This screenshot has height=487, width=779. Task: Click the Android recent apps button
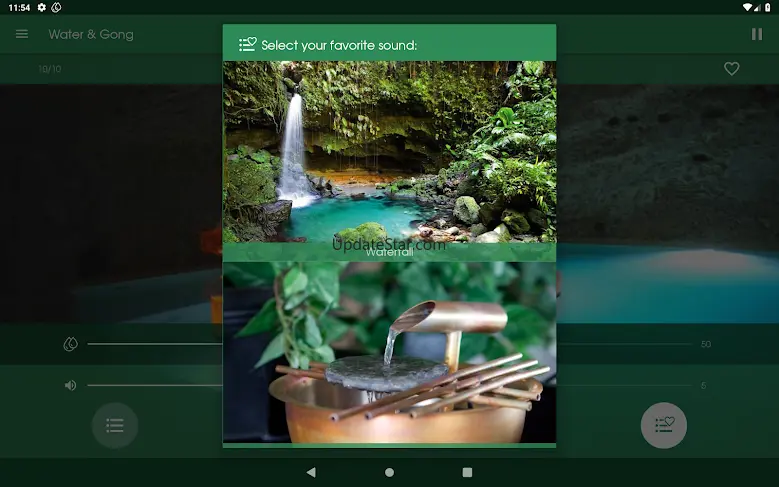coord(467,472)
